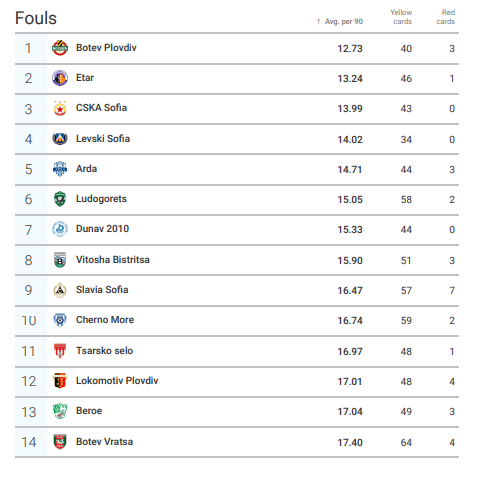Click the Ludogorets green shield logo
Image resolution: width=479 pixels, height=478 pixels.
(x=60, y=199)
